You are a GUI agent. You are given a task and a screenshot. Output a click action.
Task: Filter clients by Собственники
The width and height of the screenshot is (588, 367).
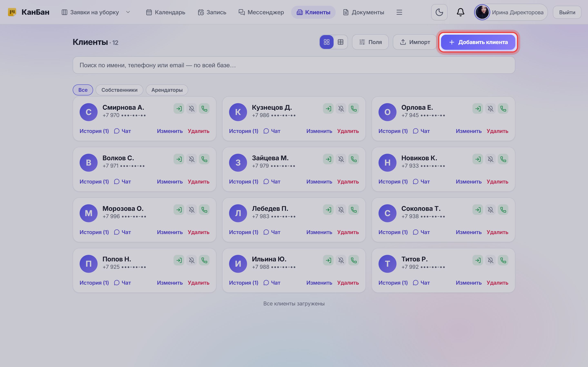point(119,90)
